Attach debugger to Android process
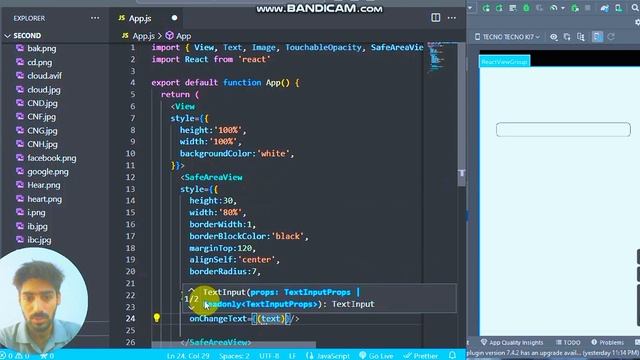This screenshot has height=360, width=640. click(x=575, y=8)
